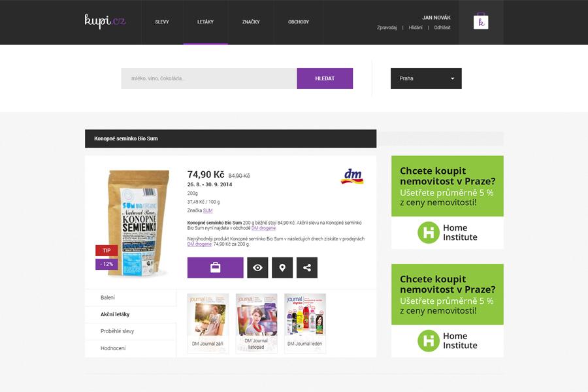Toggle watch product with eye icon
Image resolution: width=588 pixels, height=392 pixels.
coord(257,267)
